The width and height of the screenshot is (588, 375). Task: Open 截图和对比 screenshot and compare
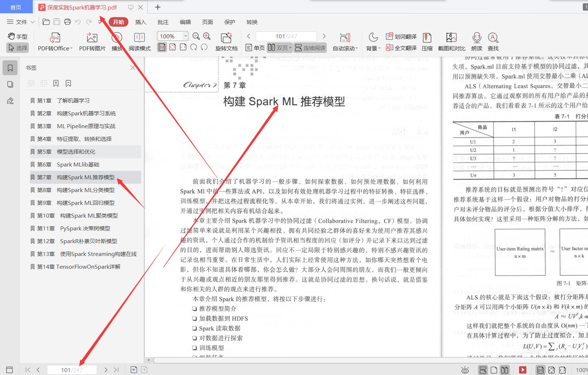[452, 42]
